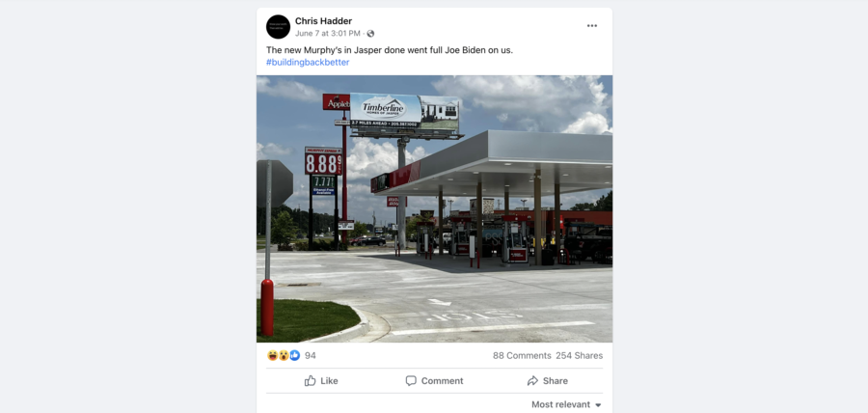Show who reacted via the 94 count
The height and width of the screenshot is (413, 868).
coord(310,355)
